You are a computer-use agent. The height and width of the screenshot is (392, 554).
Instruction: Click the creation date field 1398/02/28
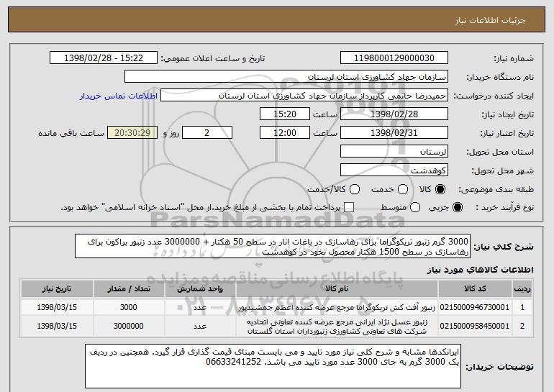click(x=394, y=114)
